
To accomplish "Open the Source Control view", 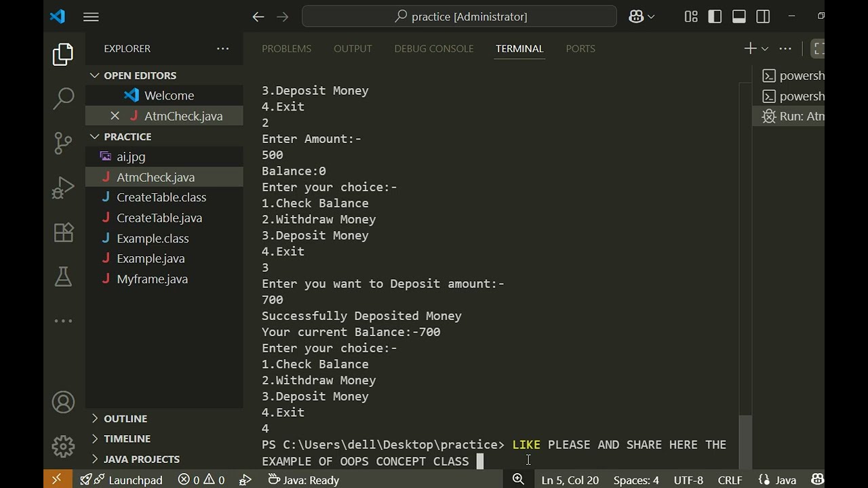I will click(63, 143).
